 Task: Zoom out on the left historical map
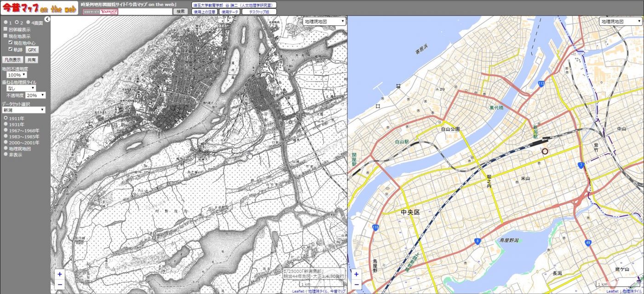(60, 284)
